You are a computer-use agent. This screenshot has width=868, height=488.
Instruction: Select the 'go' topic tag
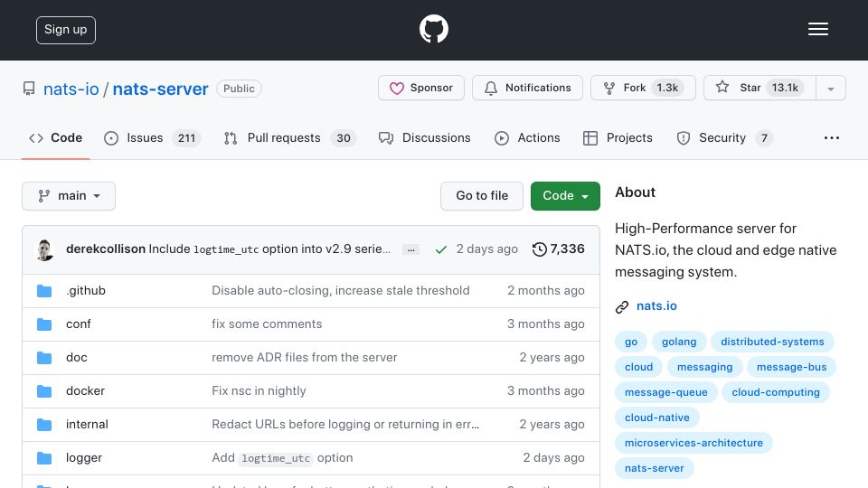(x=631, y=342)
